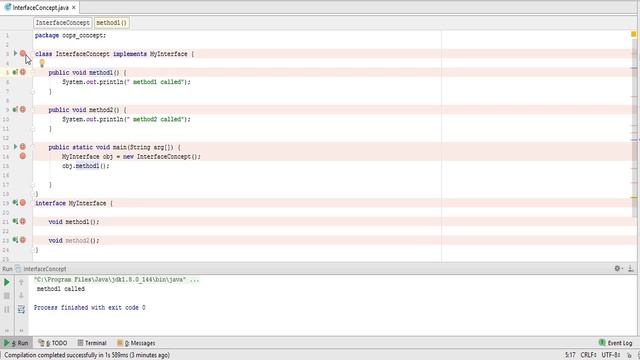Collapse method2 body via the line 11 fold marker

pyautogui.click(x=33, y=129)
